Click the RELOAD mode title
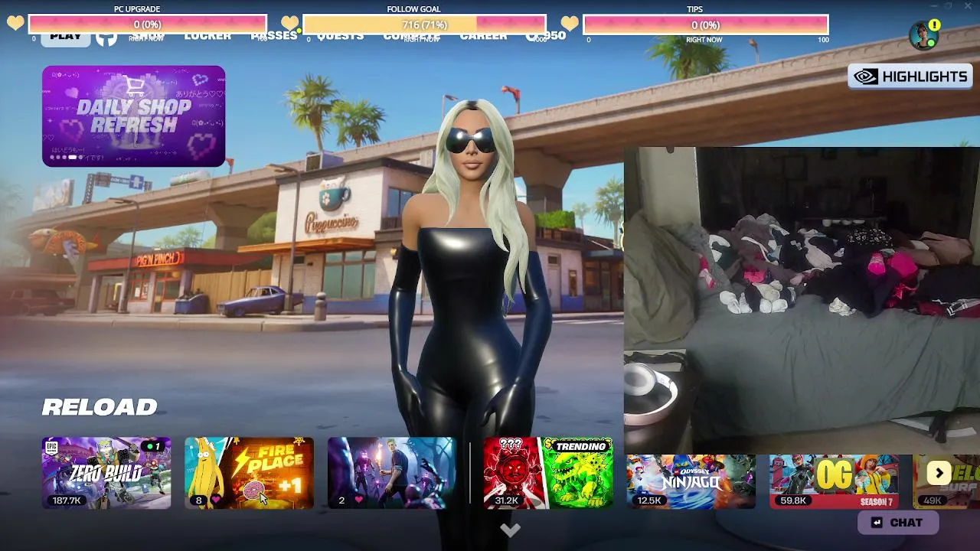Viewport: 980px width, 551px height. click(100, 407)
